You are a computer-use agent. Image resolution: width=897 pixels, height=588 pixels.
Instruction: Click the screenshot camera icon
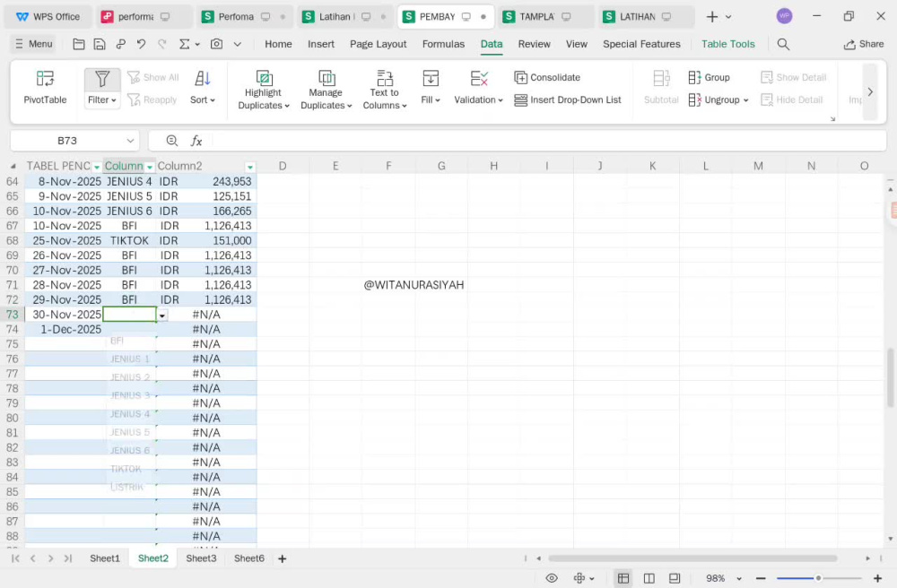click(217, 44)
